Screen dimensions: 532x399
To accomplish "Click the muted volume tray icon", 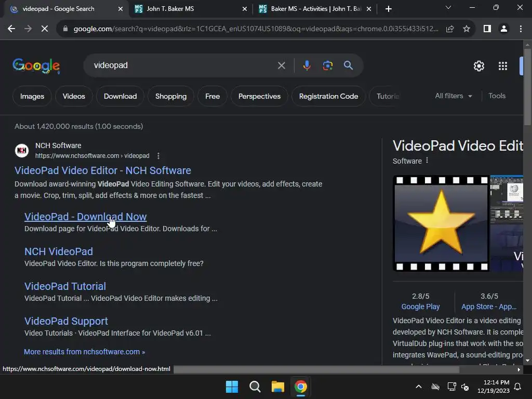I will tap(465, 387).
